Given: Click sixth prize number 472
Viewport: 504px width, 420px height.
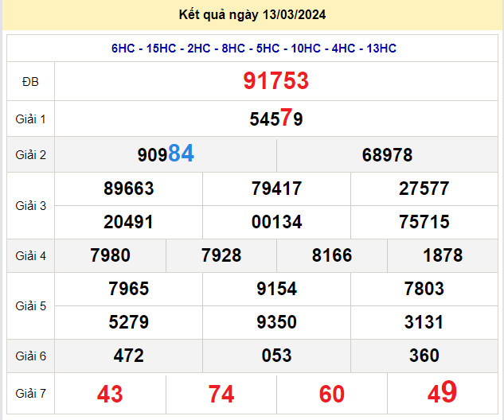Looking at the screenshot, I should (x=128, y=356).
